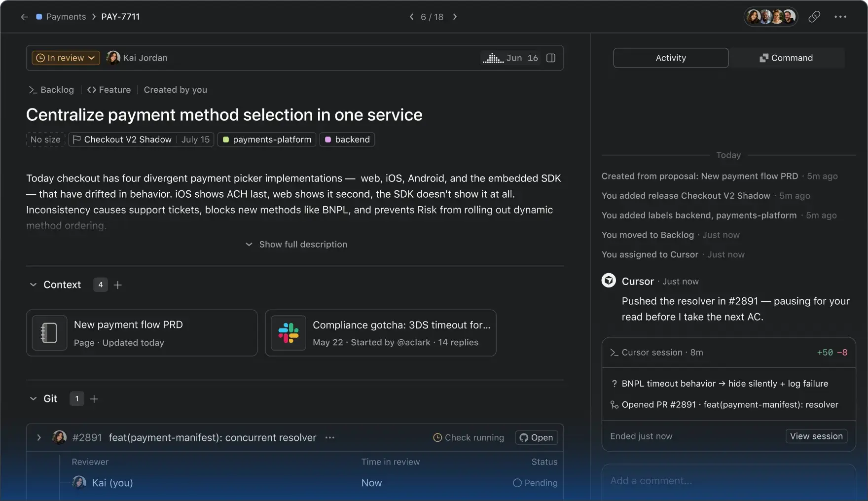Image resolution: width=868 pixels, height=501 pixels.
Task: Switch to the Command tab
Action: click(x=787, y=58)
